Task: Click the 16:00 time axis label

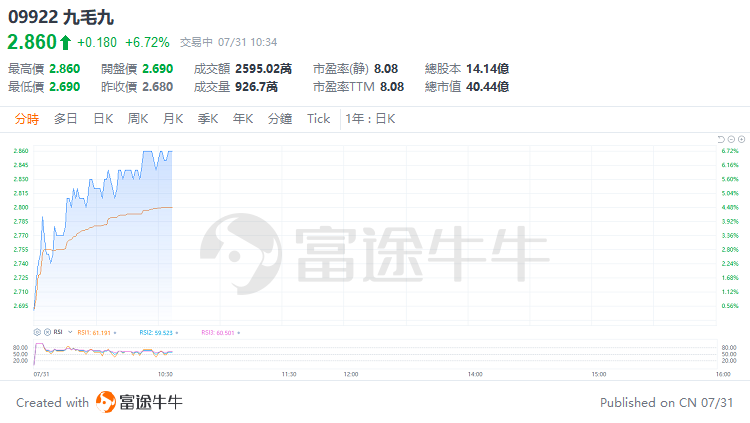Action: click(x=723, y=374)
